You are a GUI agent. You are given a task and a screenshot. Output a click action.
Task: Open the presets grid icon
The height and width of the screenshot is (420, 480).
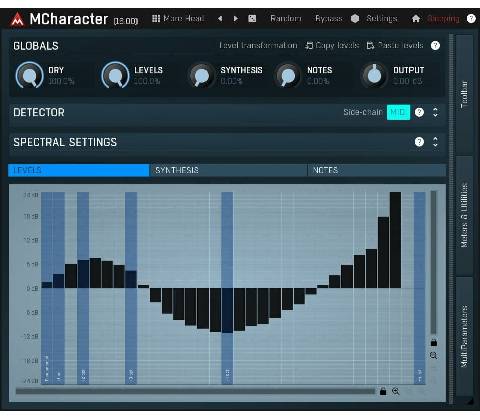pos(156,18)
